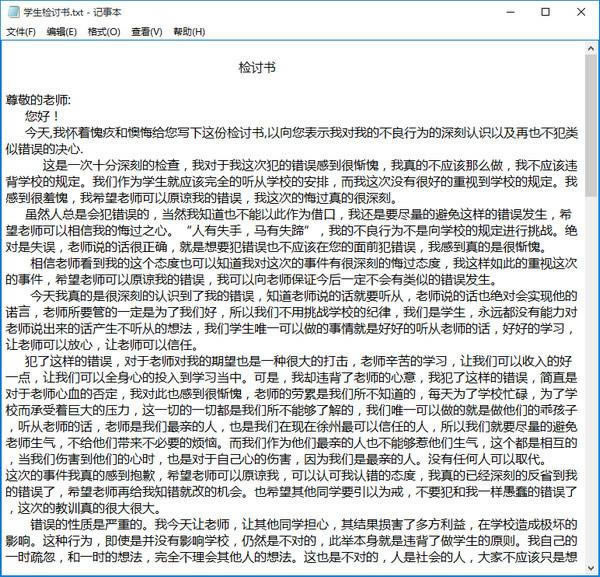Click the line starting 今天,我怀着愧疚和懊悔
600x577 pixels.
pos(302,133)
